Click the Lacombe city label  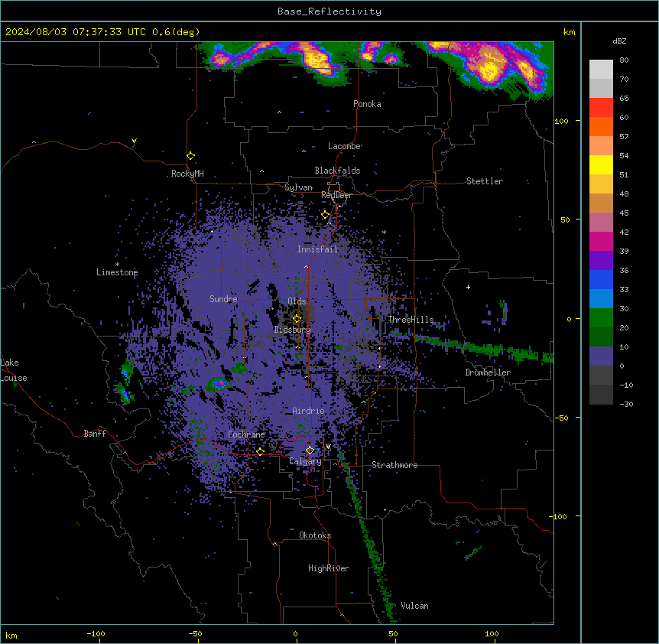(x=344, y=146)
